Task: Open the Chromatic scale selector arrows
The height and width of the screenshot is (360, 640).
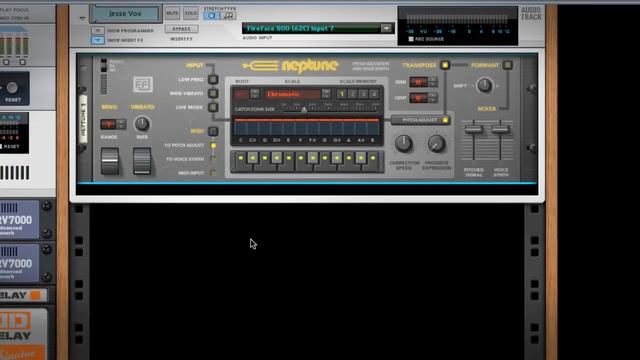Action: click(x=326, y=94)
